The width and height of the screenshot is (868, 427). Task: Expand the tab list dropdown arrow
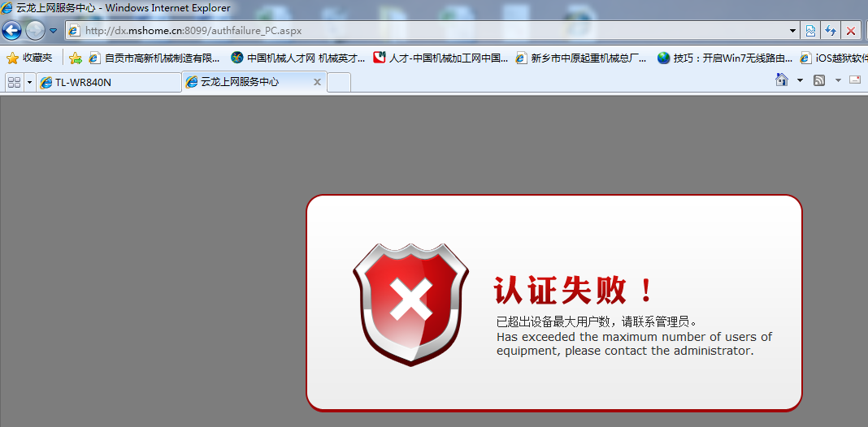29,83
